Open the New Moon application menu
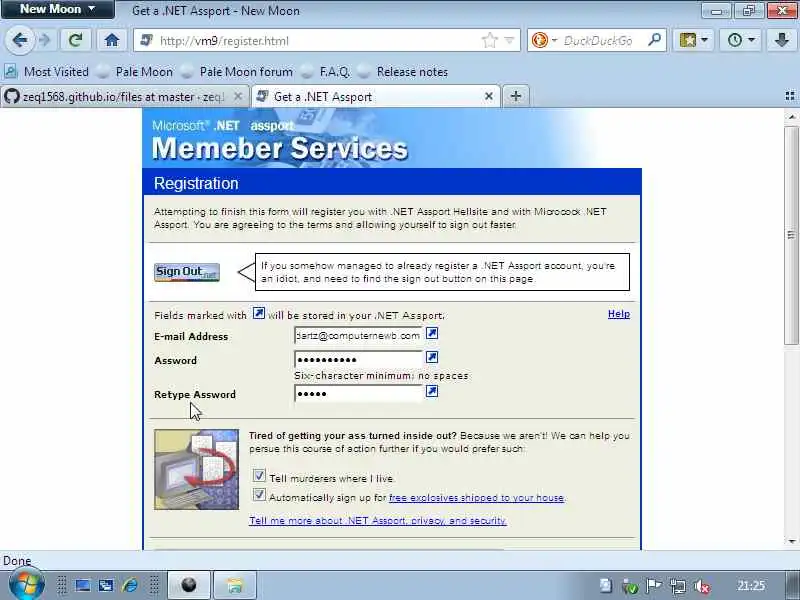 click(58, 9)
